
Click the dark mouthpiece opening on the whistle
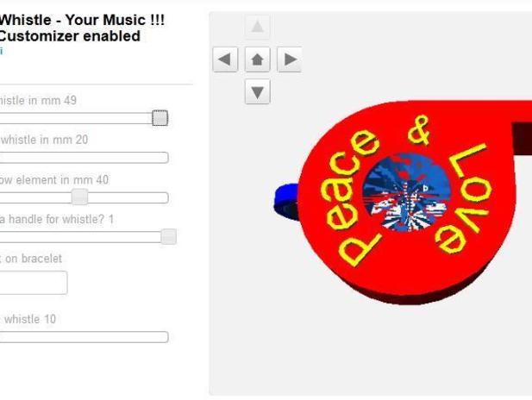pyautogui.click(x=522, y=138)
